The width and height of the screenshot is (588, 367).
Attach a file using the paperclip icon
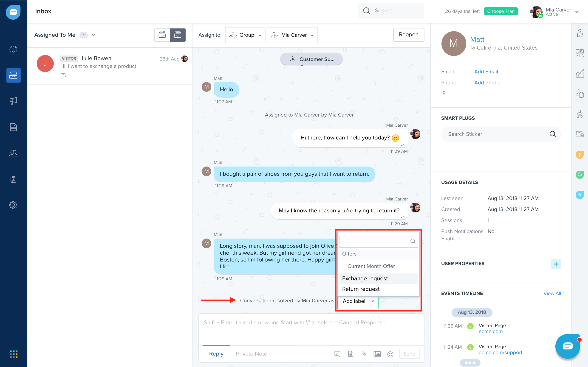coord(364,354)
